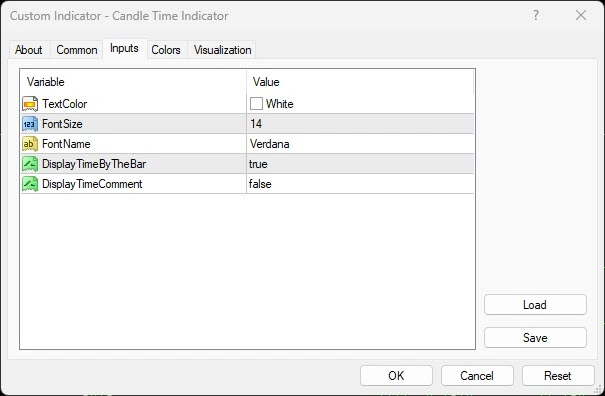This screenshot has height=396, width=605.
Task: Select the Inputs tab
Action: click(124, 48)
